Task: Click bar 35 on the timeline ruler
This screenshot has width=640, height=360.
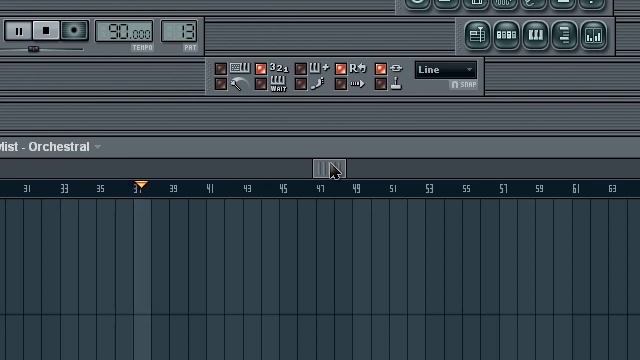Action: click(x=100, y=189)
